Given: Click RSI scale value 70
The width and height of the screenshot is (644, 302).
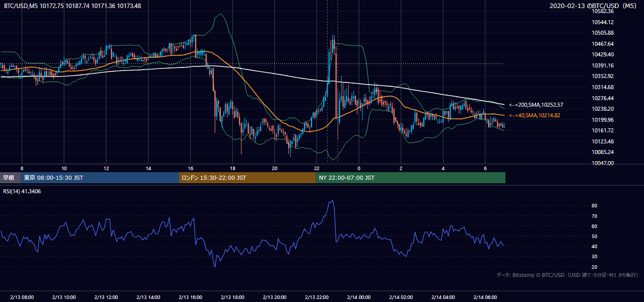Looking at the screenshot, I should (594, 216).
